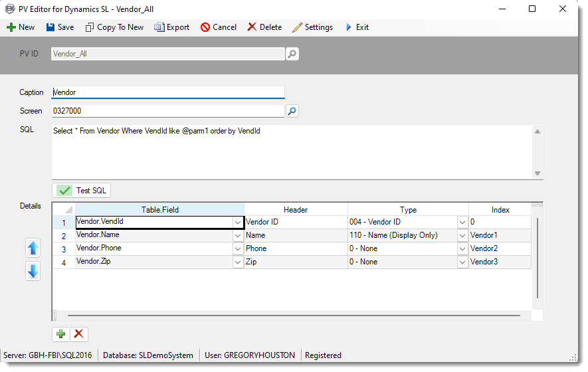The width and height of the screenshot is (588, 372).
Task: Minimize the PV Editor window
Action: click(x=502, y=9)
